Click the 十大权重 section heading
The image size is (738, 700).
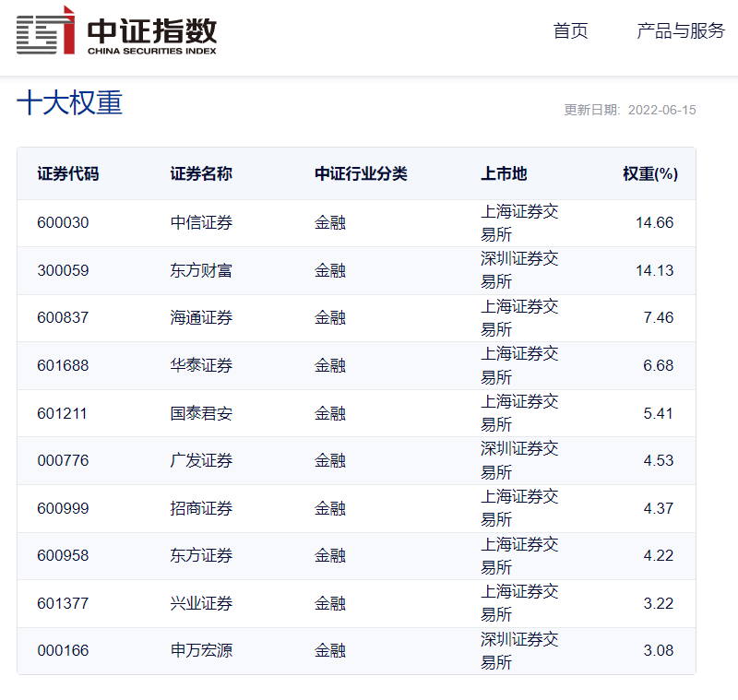coord(70,102)
